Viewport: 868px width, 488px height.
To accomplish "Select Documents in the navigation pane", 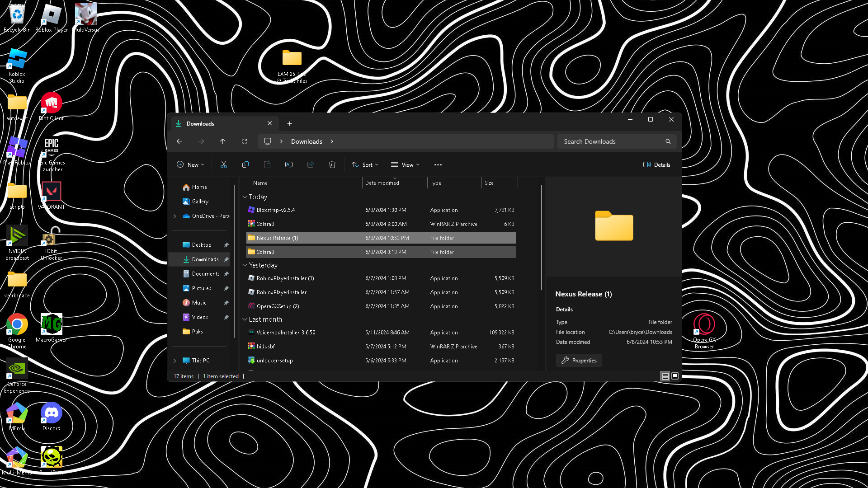I will 205,274.
